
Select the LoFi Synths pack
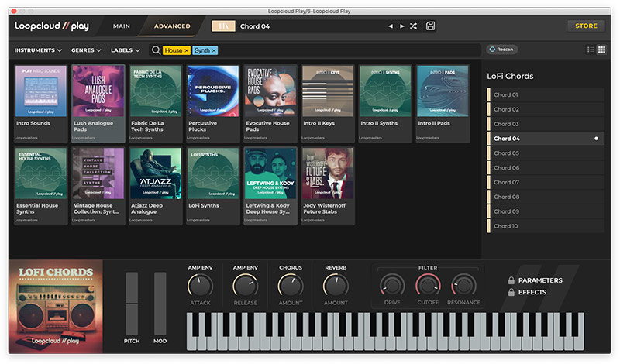212,186
